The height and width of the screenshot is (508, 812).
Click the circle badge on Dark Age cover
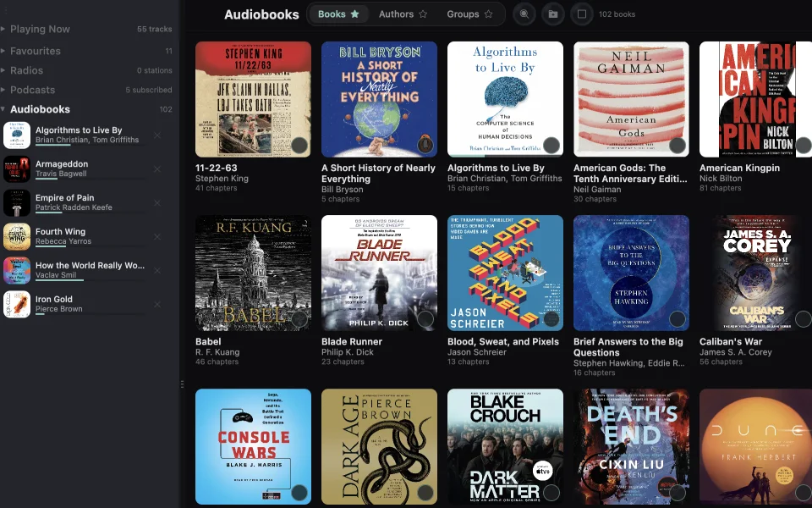(x=425, y=493)
